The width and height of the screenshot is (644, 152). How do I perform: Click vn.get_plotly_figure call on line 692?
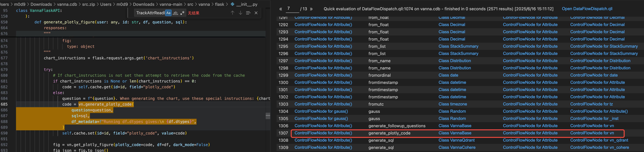point(131,144)
